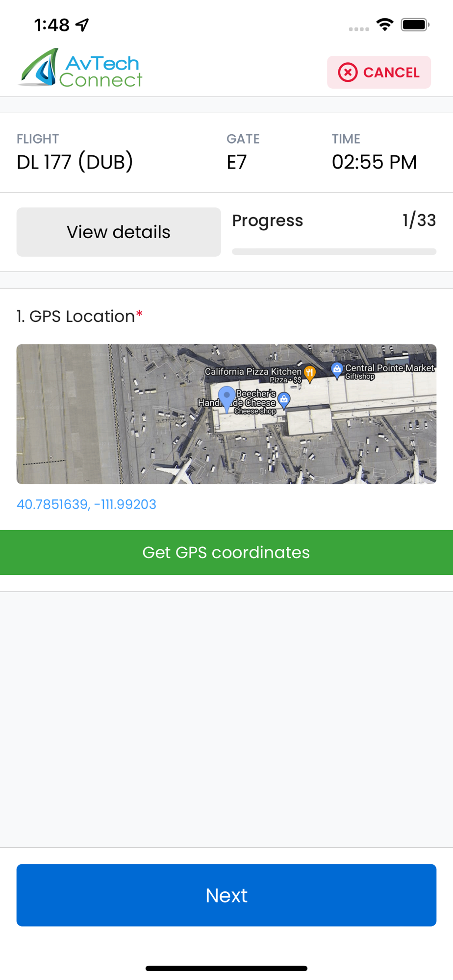Tap the Wi-Fi status icon

click(x=385, y=24)
